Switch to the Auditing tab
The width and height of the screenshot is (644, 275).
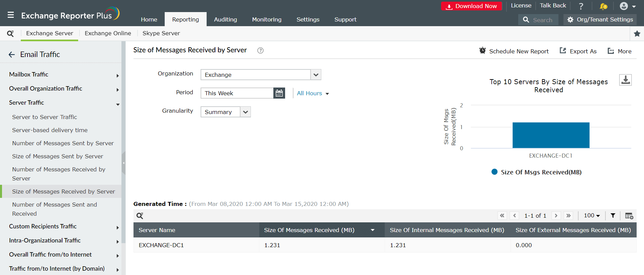[x=225, y=19]
